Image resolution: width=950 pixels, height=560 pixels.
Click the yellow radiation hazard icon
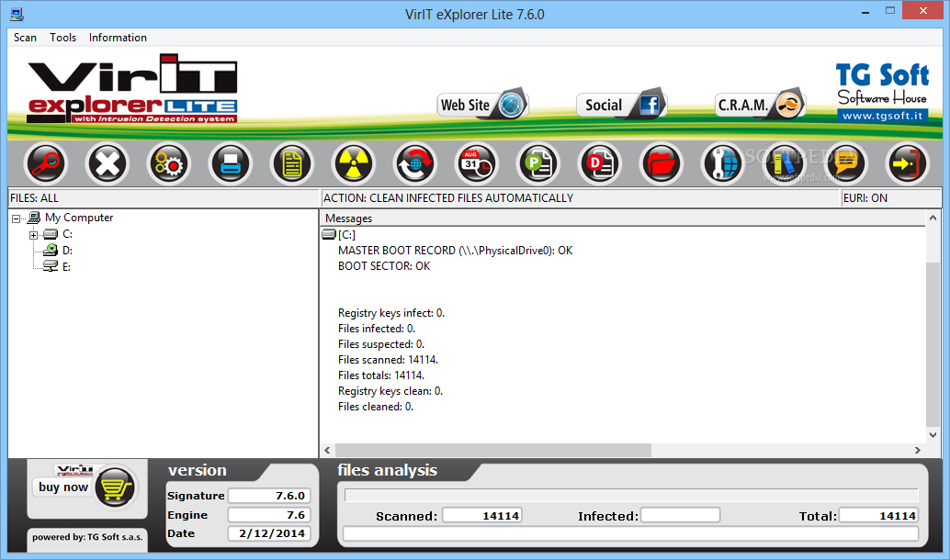[353, 163]
